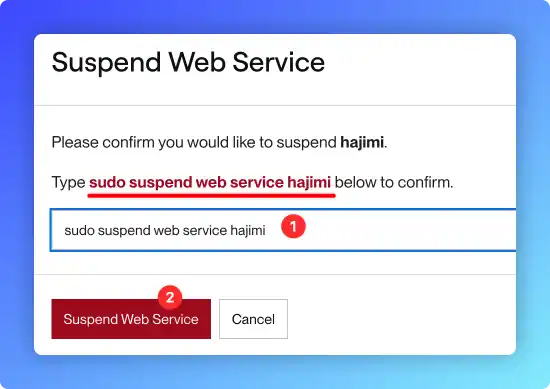Cancel the suspend confirmation dialog
Screen dimensions: 550x389
[x=253, y=319]
